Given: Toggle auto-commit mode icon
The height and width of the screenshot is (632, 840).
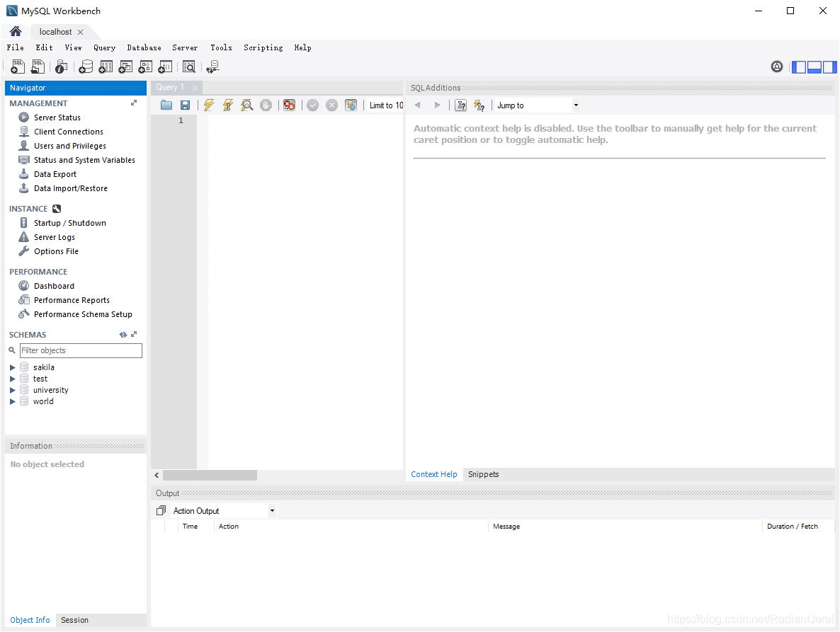Looking at the screenshot, I should point(351,105).
